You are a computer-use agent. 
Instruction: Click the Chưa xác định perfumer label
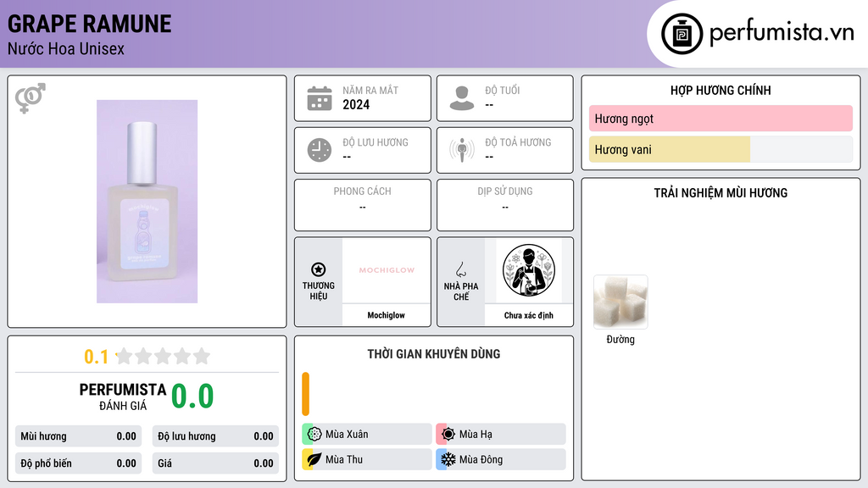(x=529, y=315)
